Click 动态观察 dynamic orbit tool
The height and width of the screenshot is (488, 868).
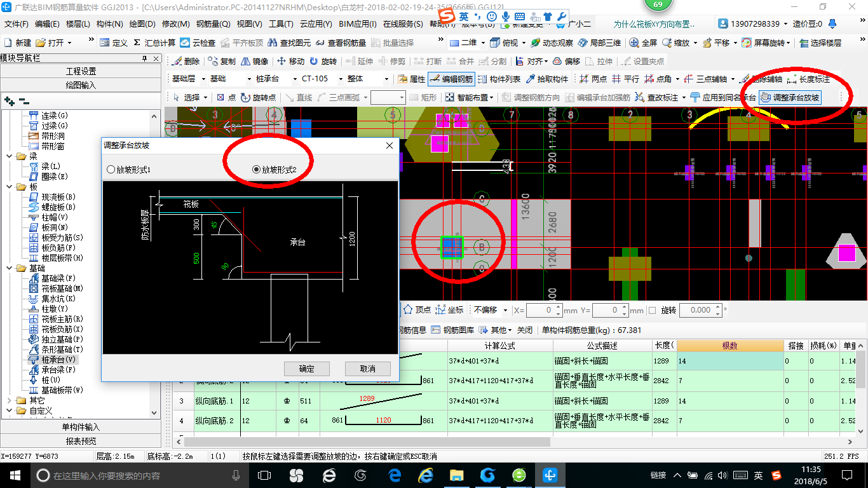pyautogui.click(x=552, y=43)
